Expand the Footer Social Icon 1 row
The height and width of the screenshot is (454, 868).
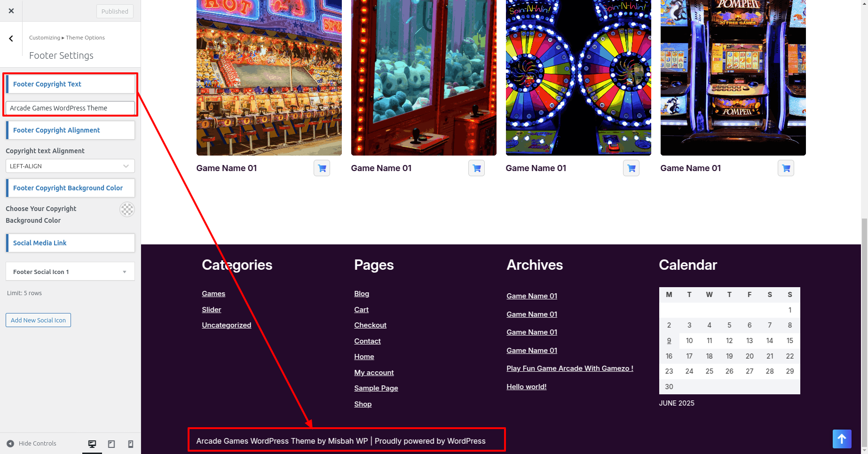click(x=70, y=272)
